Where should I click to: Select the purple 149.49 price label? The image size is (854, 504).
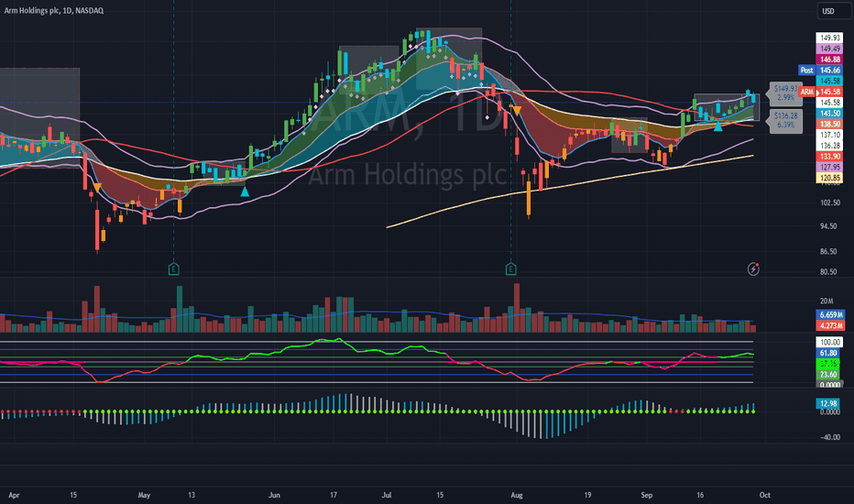pos(829,49)
